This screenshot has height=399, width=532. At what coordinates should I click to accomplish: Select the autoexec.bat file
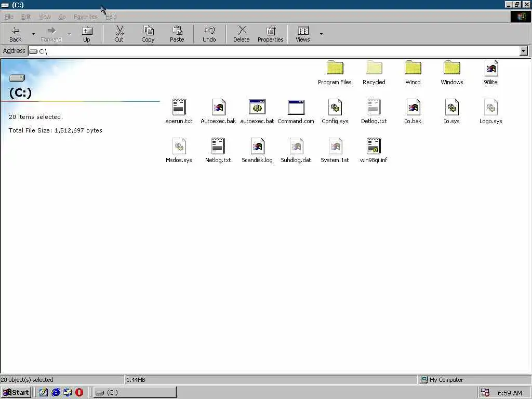[x=257, y=112]
